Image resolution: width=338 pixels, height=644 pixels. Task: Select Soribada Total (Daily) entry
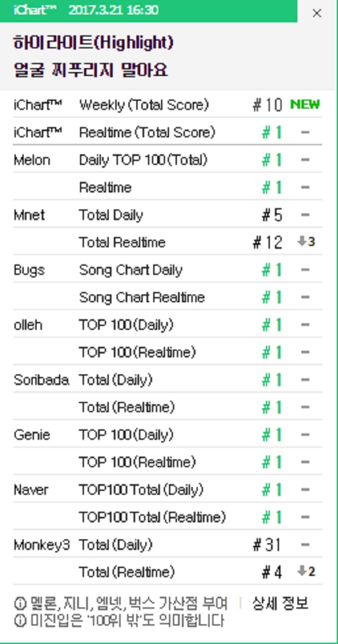click(115, 380)
